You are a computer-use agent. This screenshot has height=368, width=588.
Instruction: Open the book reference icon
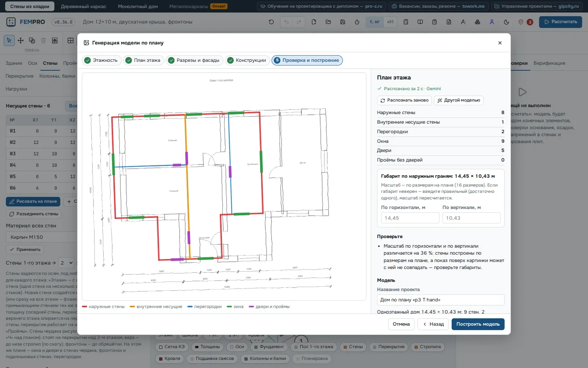click(x=420, y=22)
